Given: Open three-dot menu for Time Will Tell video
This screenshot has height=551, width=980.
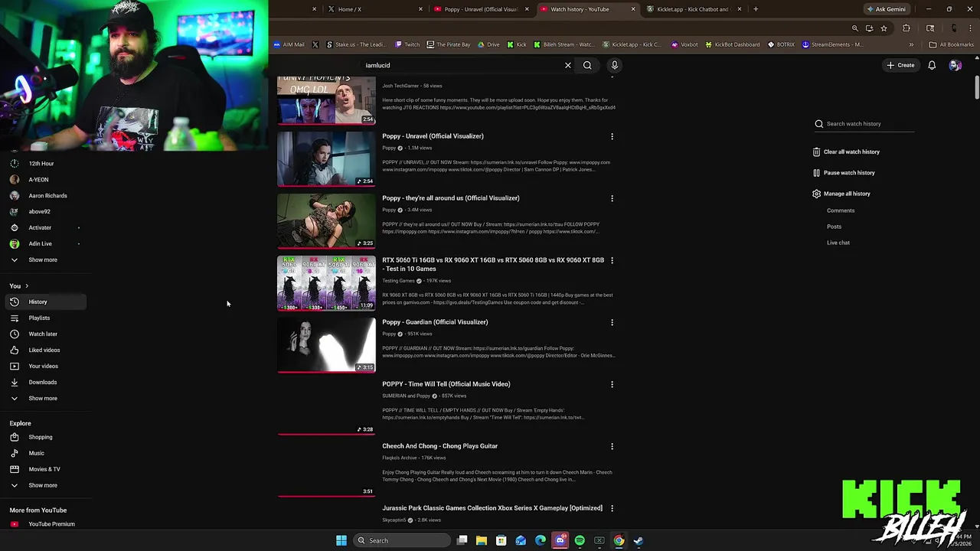Looking at the screenshot, I should tap(612, 384).
